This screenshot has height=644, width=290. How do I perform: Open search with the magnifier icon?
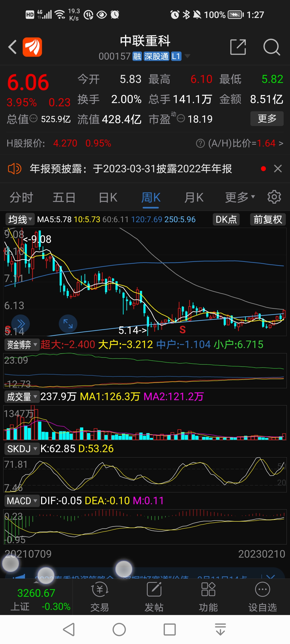click(x=271, y=47)
